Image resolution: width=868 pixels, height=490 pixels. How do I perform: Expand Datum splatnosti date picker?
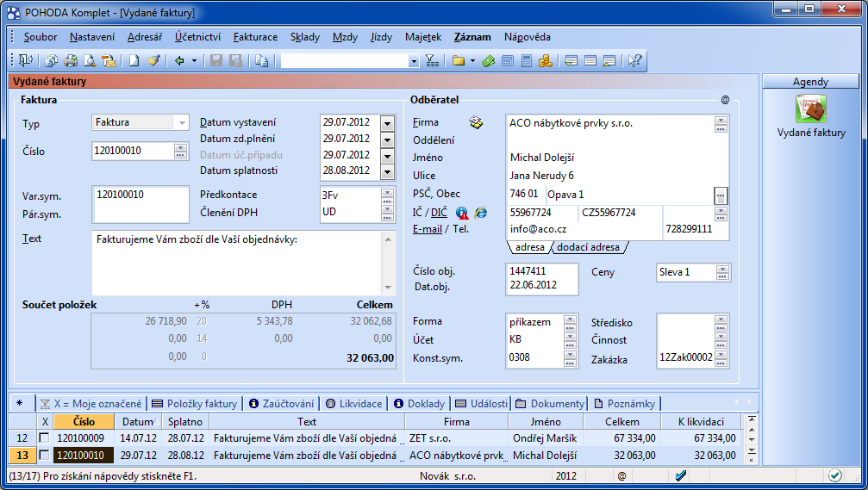point(388,171)
